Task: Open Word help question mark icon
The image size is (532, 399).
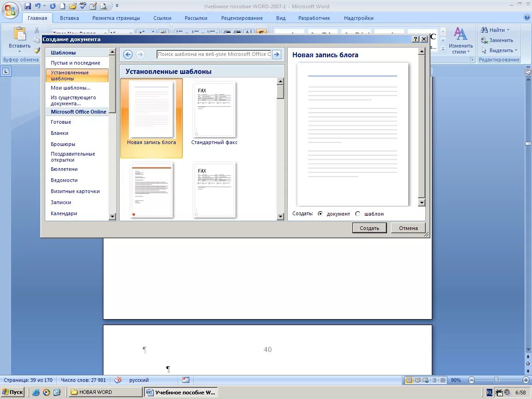Action: point(527,18)
